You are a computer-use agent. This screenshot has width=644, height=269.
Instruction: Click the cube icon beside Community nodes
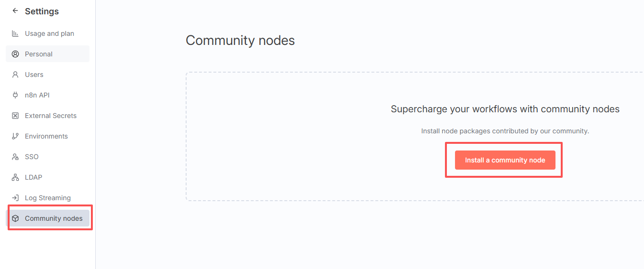click(x=15, y=218)
